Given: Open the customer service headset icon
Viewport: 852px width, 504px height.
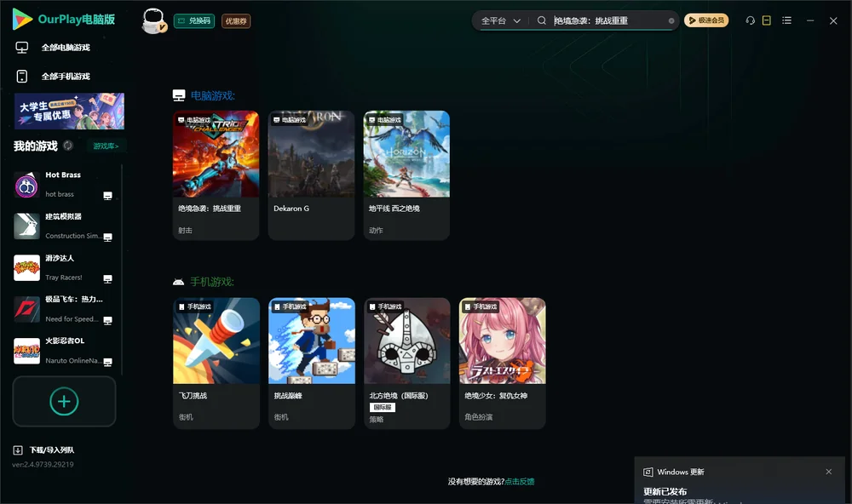Looking at the screenshot, I should click(x=750, y=20).
